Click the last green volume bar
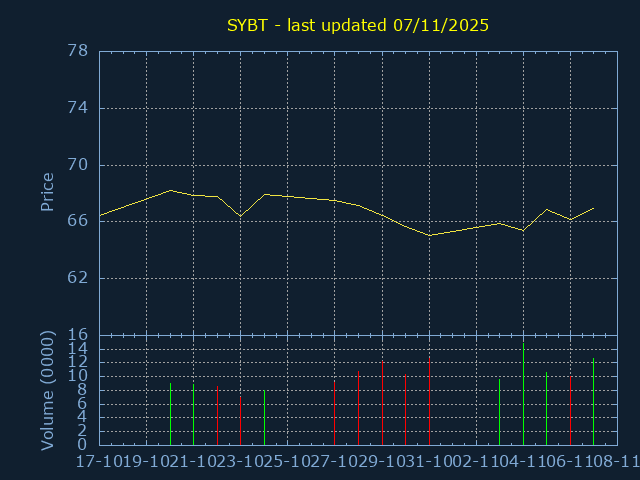Viewport: 640px width, 480px height. point(546,409)
